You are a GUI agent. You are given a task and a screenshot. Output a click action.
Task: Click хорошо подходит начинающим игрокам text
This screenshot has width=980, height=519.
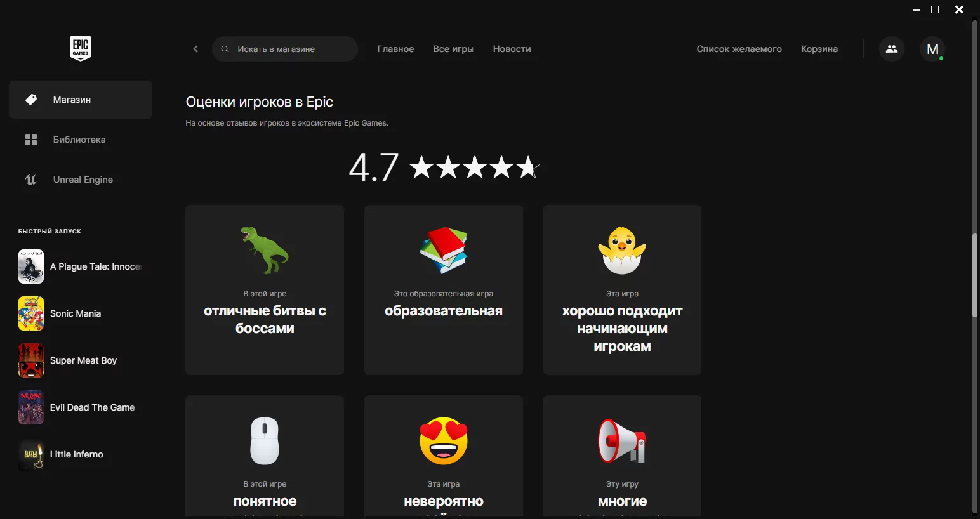[x=622, y=329]
